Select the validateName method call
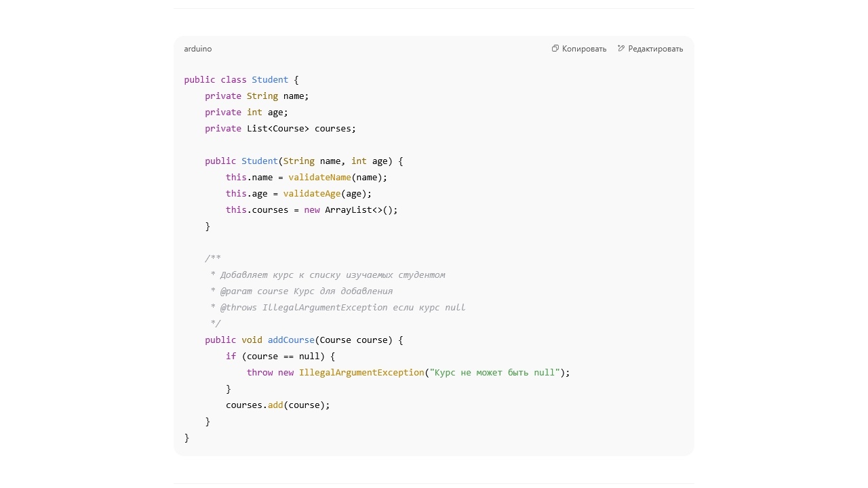 tap(319, 177)
